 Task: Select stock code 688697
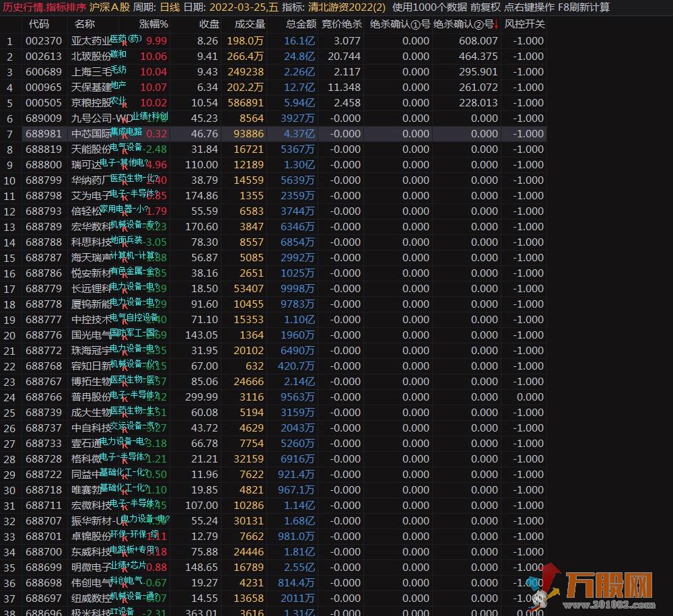point(44,598)
